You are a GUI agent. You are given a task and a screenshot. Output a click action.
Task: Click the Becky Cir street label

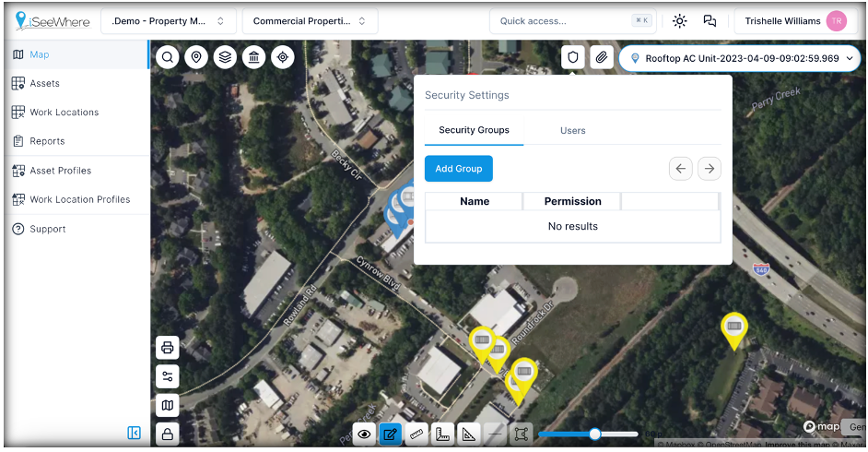347,165
